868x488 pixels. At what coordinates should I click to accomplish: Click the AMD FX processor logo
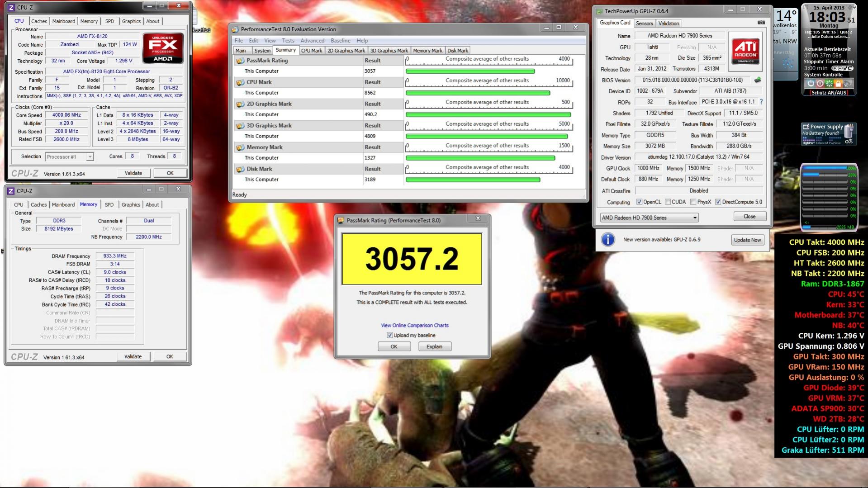click(x=163, y=48)
